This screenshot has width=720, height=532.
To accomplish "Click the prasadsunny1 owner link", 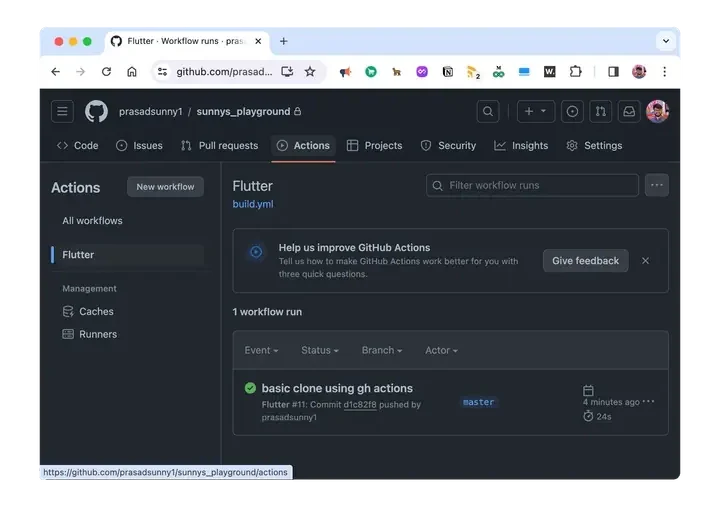I will click(151, 112).
